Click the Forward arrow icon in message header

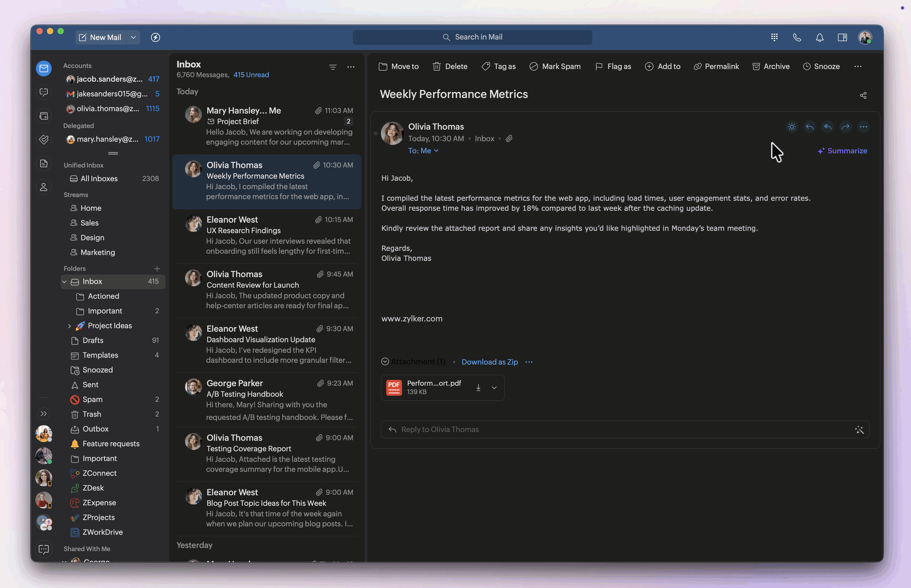point(845,127)
